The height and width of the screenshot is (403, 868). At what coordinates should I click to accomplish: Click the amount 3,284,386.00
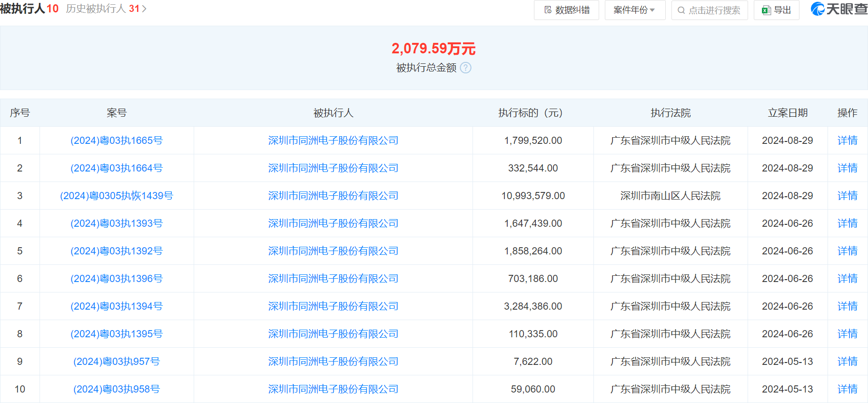pos(533,306)
